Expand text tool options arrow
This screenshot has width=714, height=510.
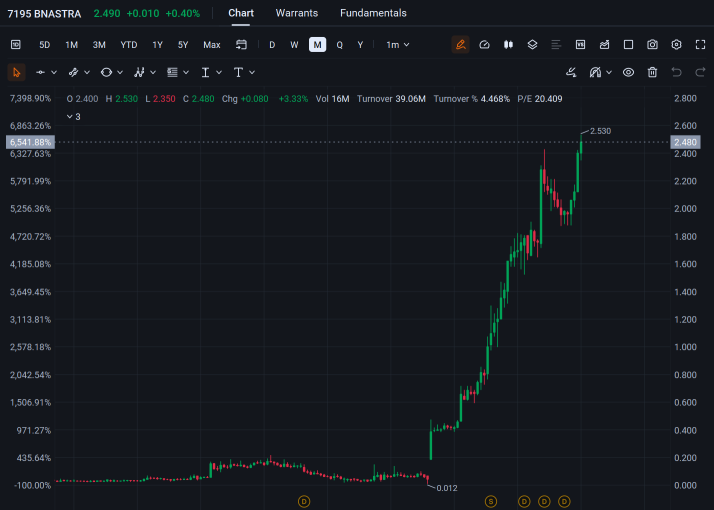[252, 72]
